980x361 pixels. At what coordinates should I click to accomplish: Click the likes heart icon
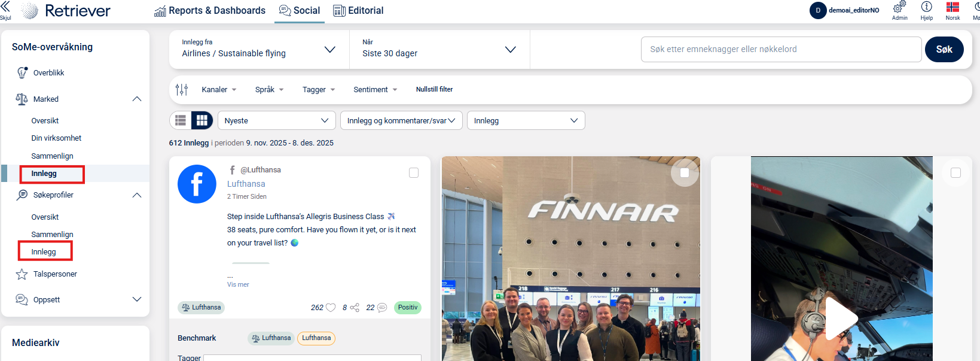pyautogui.click(x=331, y=308)
